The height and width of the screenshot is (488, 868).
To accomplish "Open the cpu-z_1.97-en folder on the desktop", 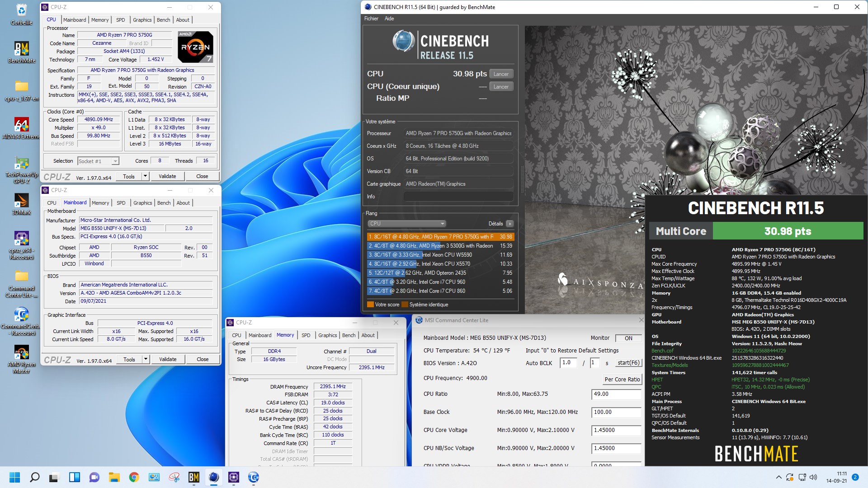I will tap(21, 91).
